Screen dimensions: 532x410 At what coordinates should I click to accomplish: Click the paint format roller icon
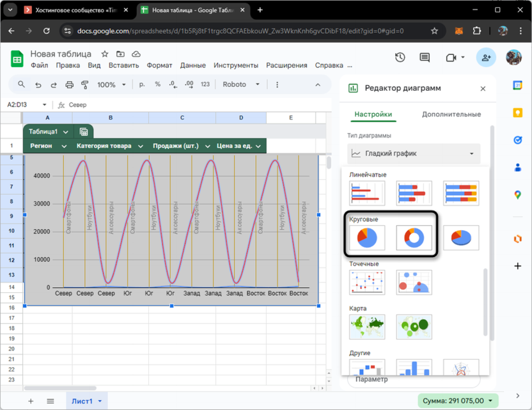coord(84,84)
